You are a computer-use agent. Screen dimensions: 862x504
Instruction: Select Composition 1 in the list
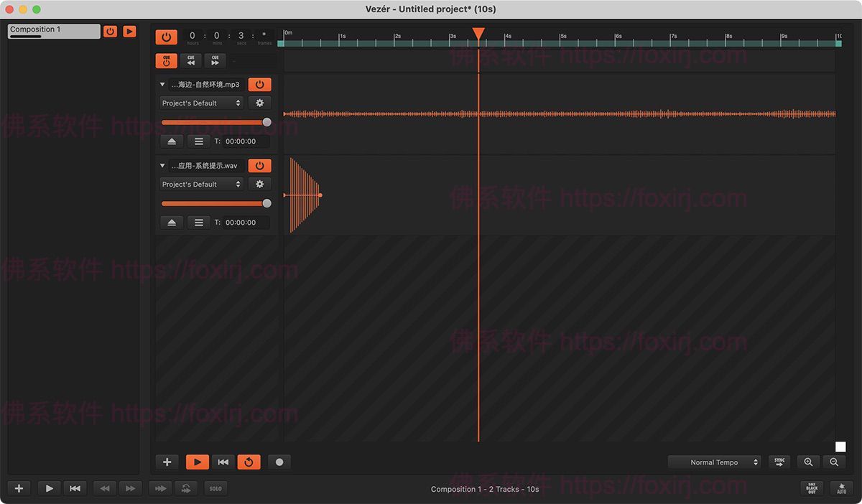[x=54, y=31]
